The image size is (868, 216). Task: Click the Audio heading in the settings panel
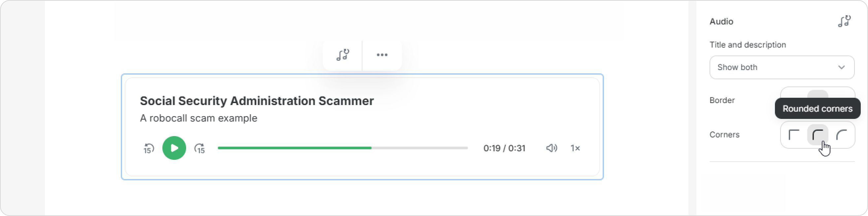coord(721,21)
